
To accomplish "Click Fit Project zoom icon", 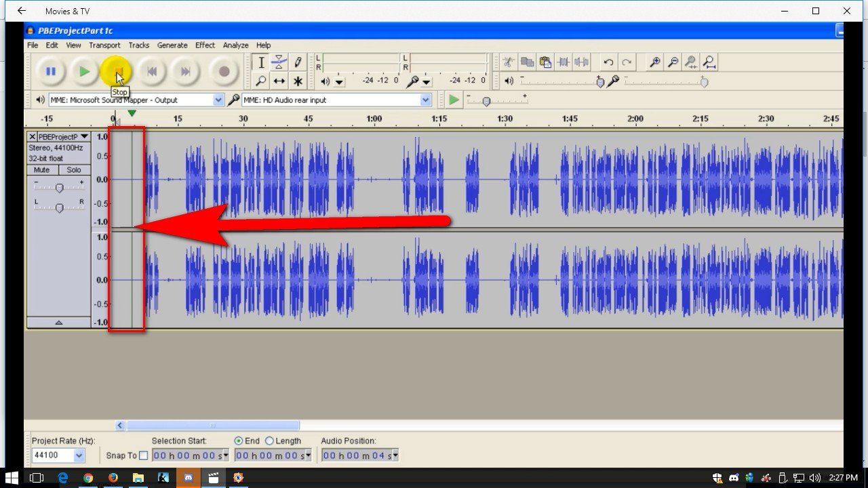I will tap(709, 62).
